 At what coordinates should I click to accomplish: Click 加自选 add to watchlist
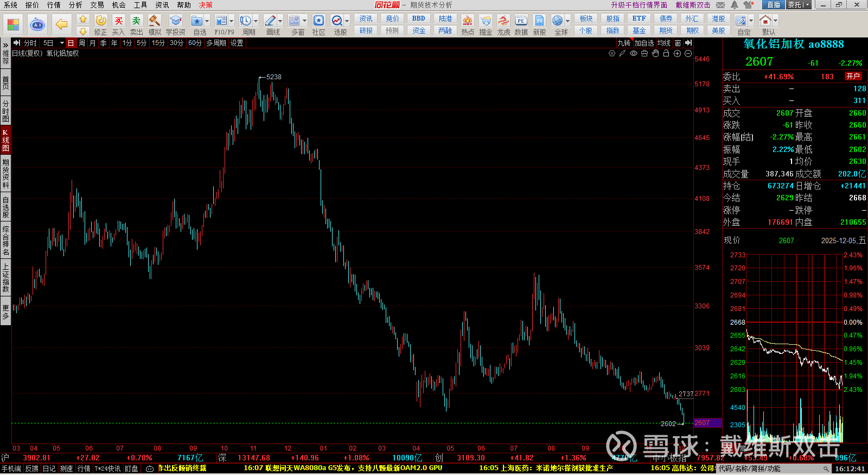(644, 43)
